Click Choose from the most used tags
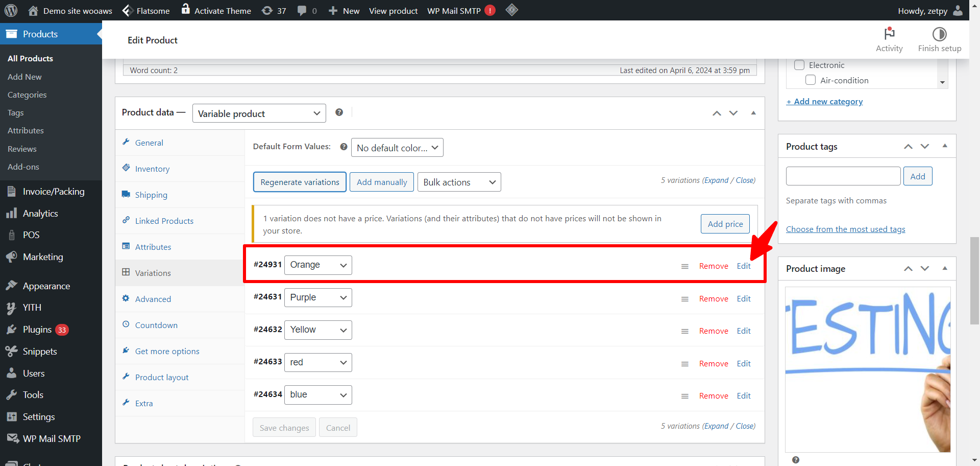Image resolution: width=980 pixels, height=466 pixels. coord(846,229)
